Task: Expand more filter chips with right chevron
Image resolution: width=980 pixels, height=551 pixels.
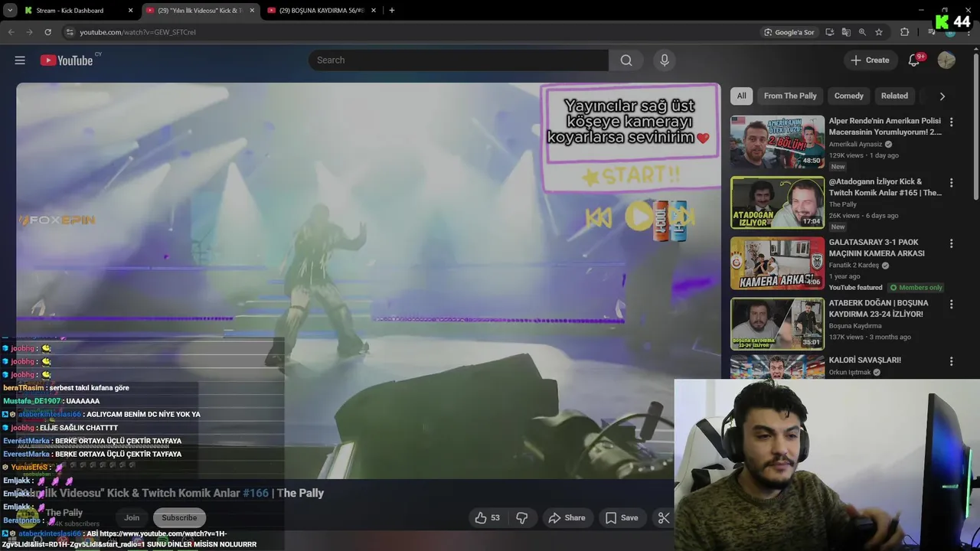Action: 942,96
